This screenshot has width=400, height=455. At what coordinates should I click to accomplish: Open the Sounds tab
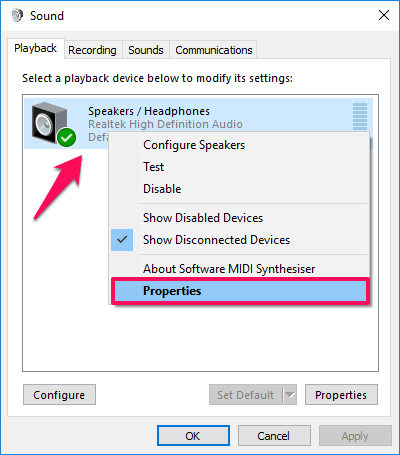tap(146, 50)
